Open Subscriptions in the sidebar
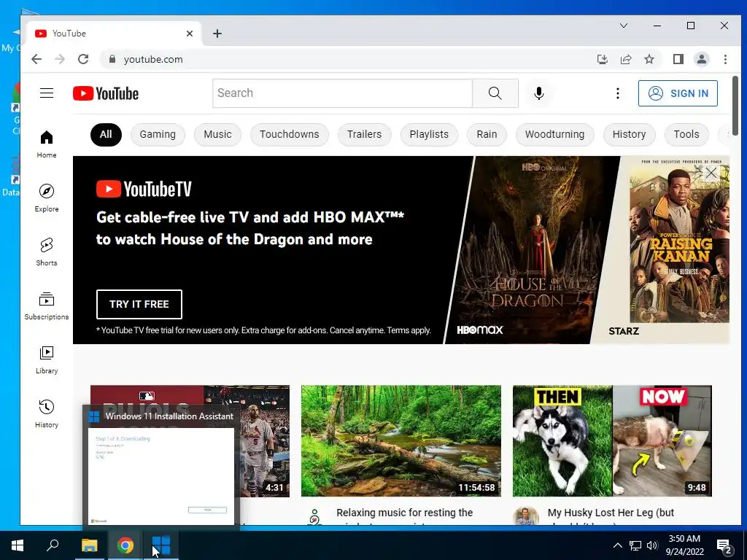Image resolution: width=747 pixels, height=560 pixels. 47,306
